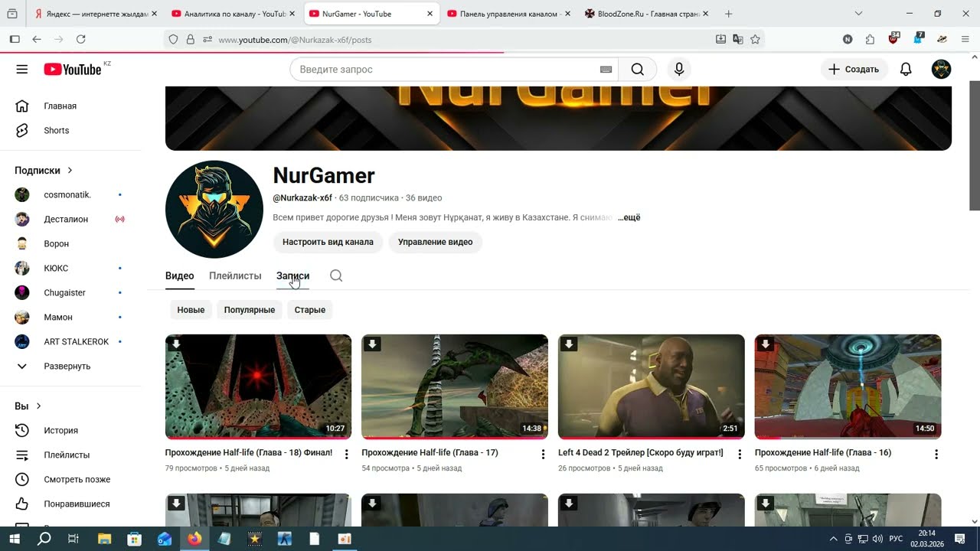
Task: Click the download icon on Глава - 16 thumbnail
Action: click(x=765, y=344)
